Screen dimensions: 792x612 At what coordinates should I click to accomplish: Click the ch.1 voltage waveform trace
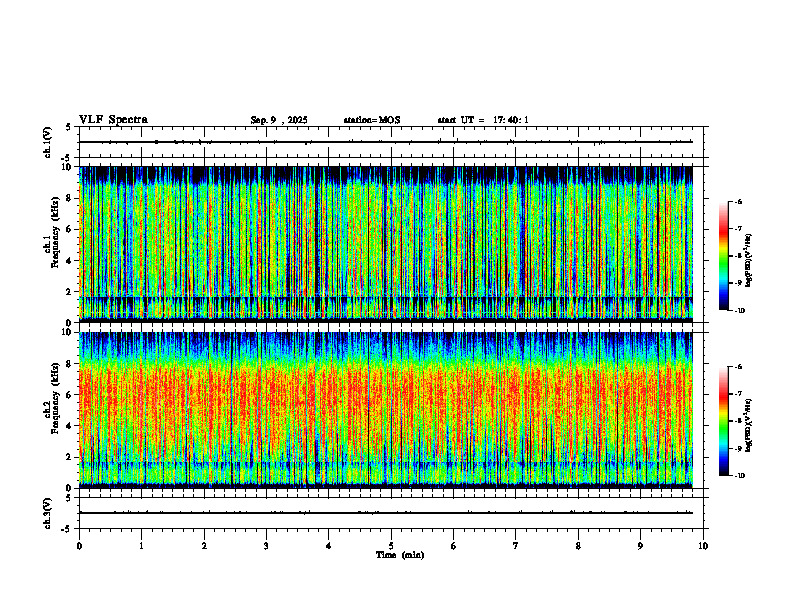coord(386,142)
